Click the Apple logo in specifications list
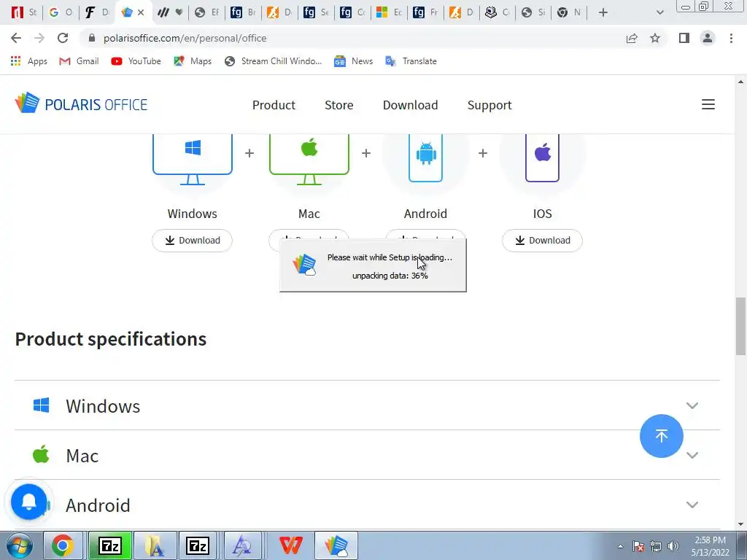The image size is (747, 560). pyautogui.click(x=41, y=454)
